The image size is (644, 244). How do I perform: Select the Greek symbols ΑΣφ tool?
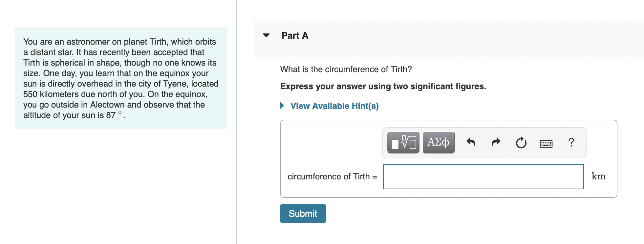point(438,142)
